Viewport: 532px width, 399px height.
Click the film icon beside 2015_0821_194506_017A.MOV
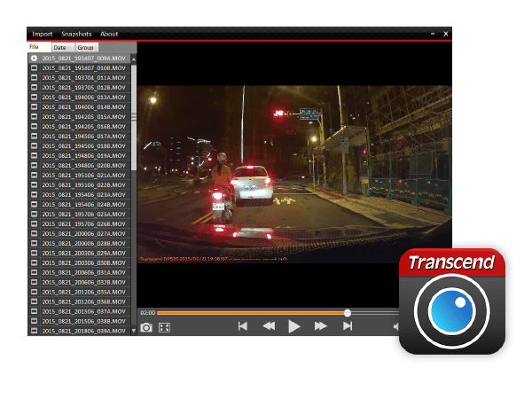point(35,136)
